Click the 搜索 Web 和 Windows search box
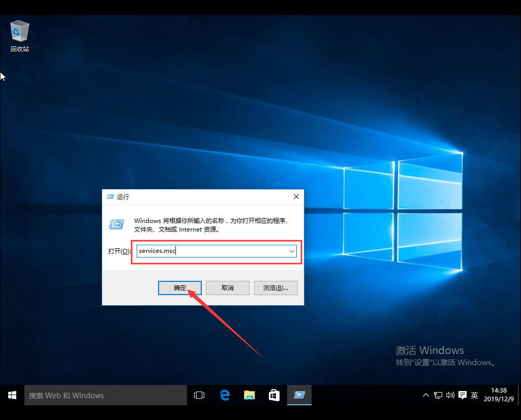 pyautogui.click(x=105, y=395)
